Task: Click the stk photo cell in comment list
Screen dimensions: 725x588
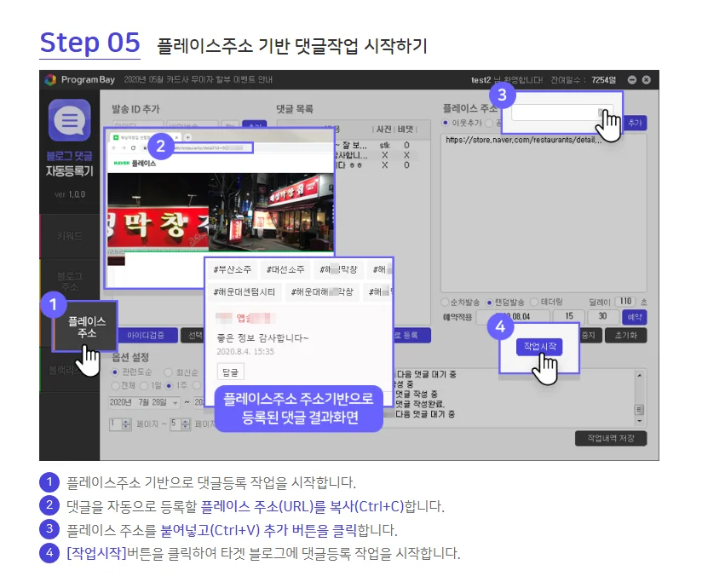Action: pos(385,145)
